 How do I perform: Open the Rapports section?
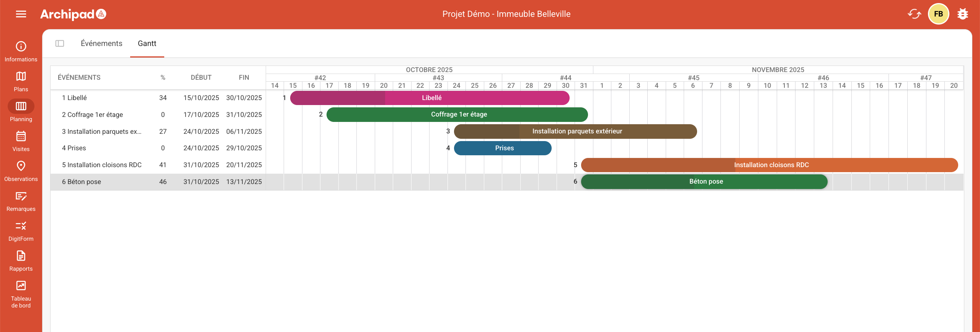click(x=21, y=261)
